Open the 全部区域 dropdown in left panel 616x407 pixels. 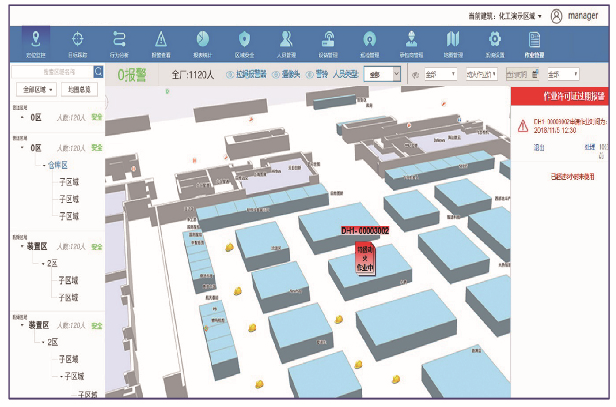(35, 90)
